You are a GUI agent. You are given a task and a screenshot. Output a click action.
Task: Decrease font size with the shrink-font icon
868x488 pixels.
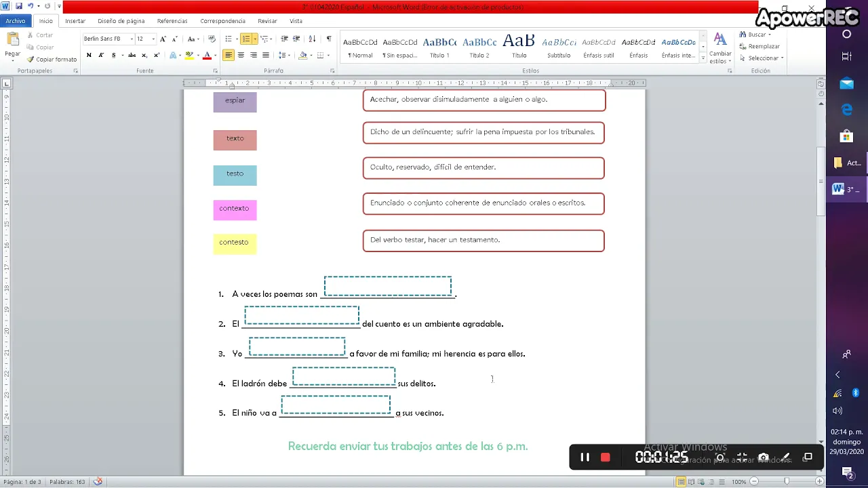point(174,39)
